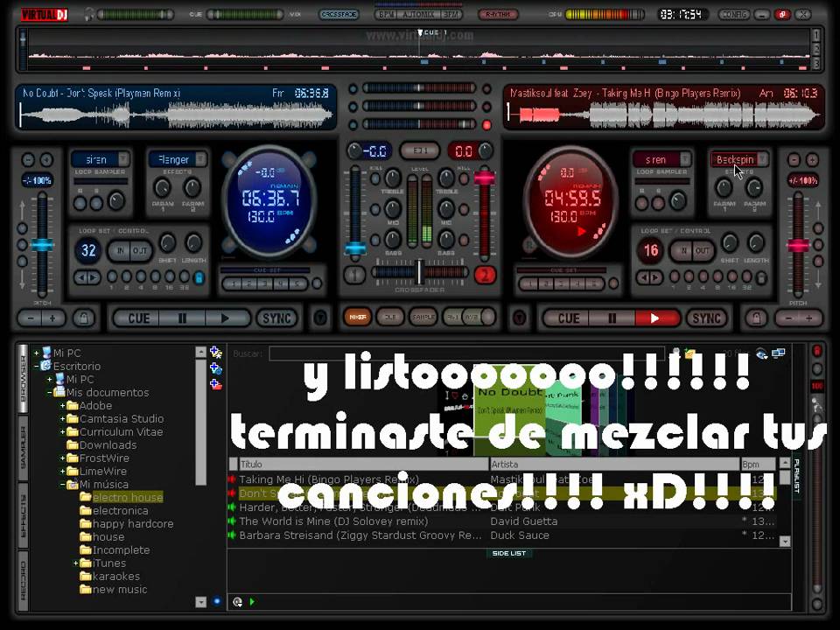The image size is (840, 630).
Task: Click right deck pitch plus button
Action: [808, 318]
